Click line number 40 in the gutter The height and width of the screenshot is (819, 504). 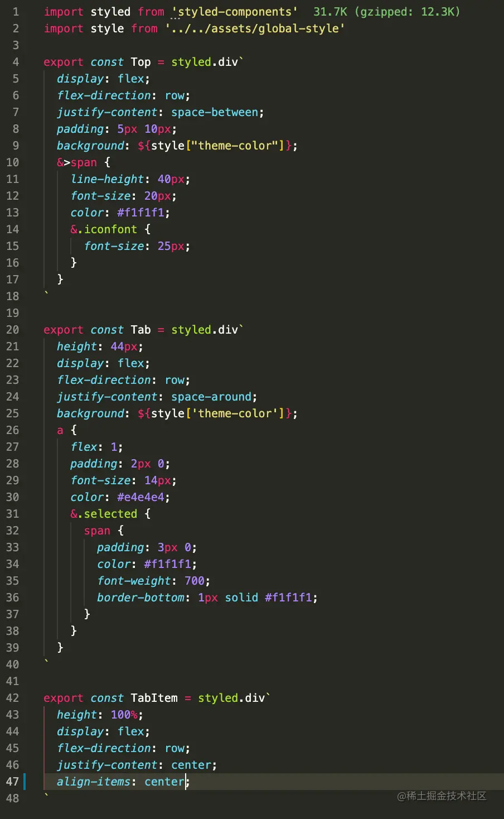(x=12, y=664)
